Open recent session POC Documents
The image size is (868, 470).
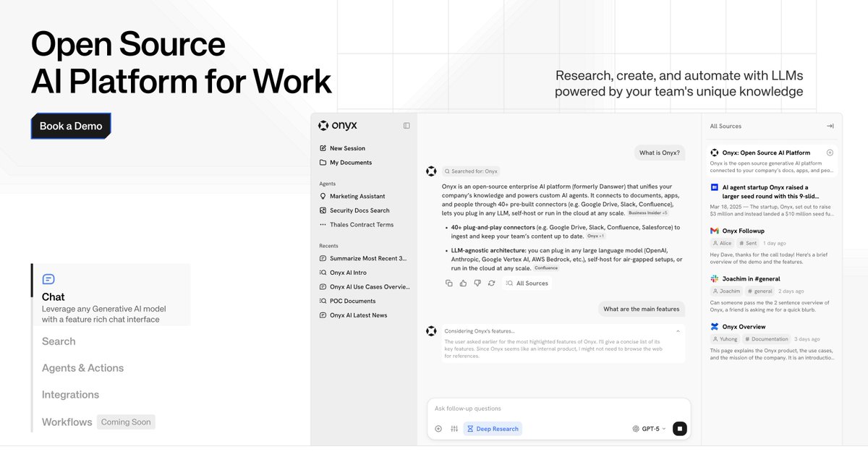pos(347,301)
